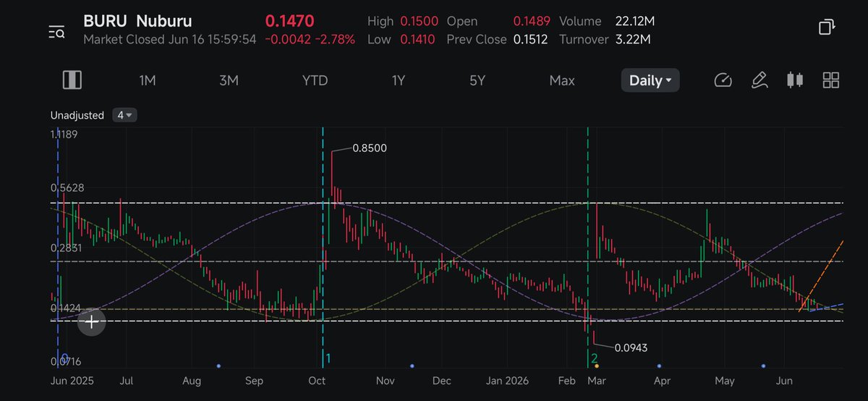Choose the Max range
868x401 pixels.
pyautogui.click(x=562, y=80)
